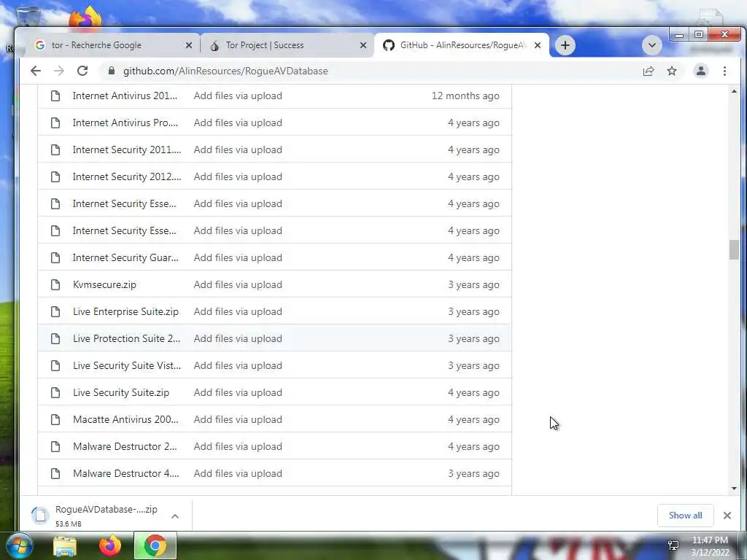Click file icon beside Internet Security 2011
The width and height of the screenshot is (747, 560).
coord(55,149)
